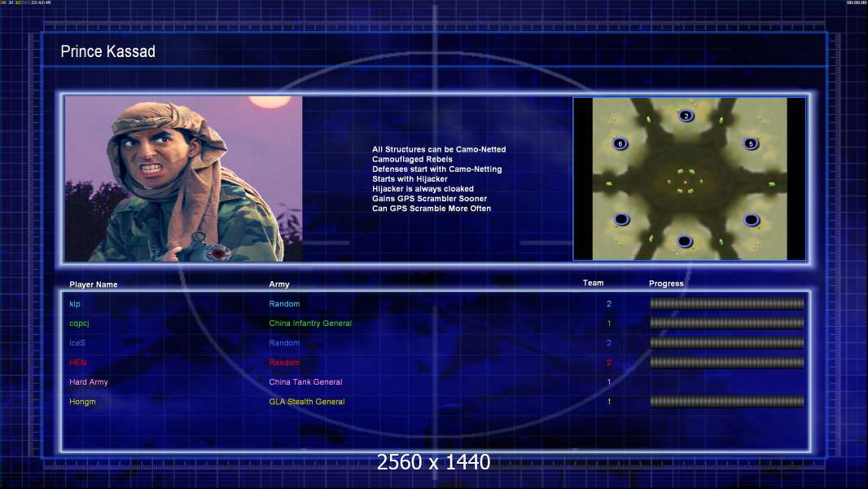Click Prince Kassad's portrait image
The width and height of the screenshot is (868, 489).
183,178
